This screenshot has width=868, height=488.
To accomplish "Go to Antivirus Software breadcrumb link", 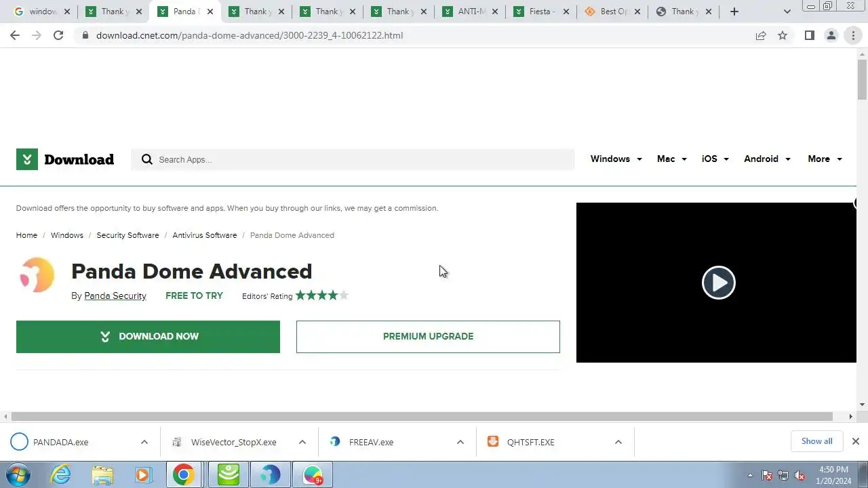I will (204, 235).
